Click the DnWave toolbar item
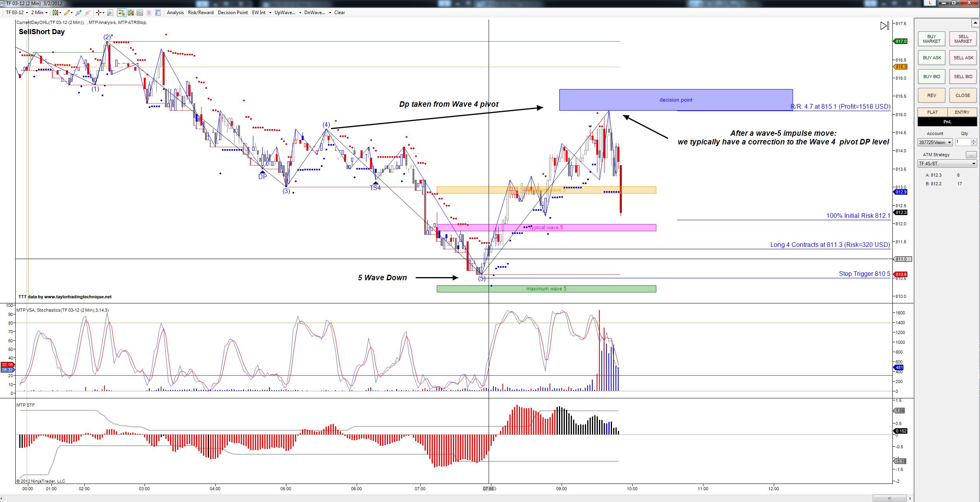 click(x=315, y=13)
